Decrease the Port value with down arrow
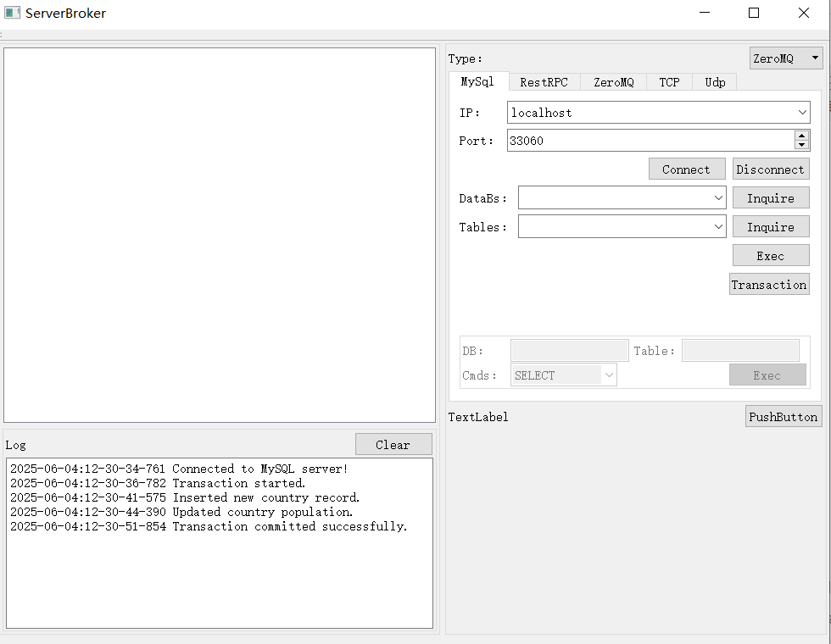 click(802, 145)
